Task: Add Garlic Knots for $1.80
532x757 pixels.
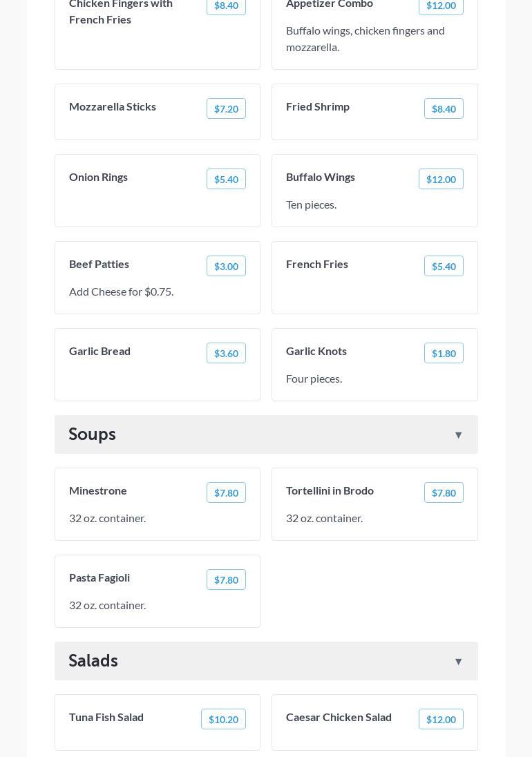Action: coord(444,354)
